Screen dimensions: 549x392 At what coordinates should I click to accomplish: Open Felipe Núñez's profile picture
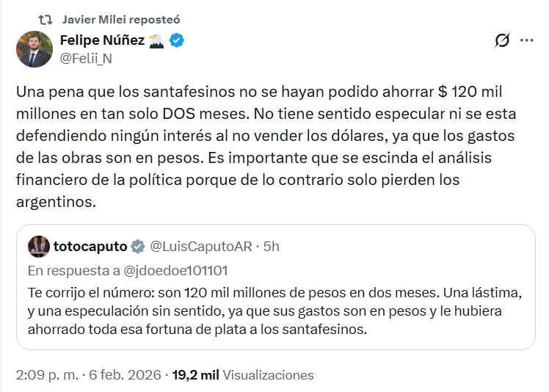click(34, 49)
